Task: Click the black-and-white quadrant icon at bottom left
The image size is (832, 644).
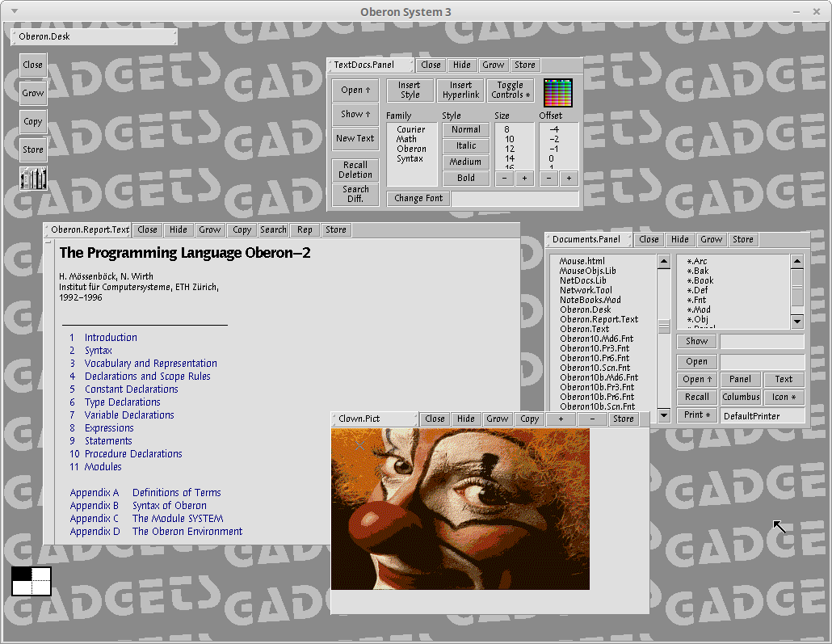Action: coord(32,581)
